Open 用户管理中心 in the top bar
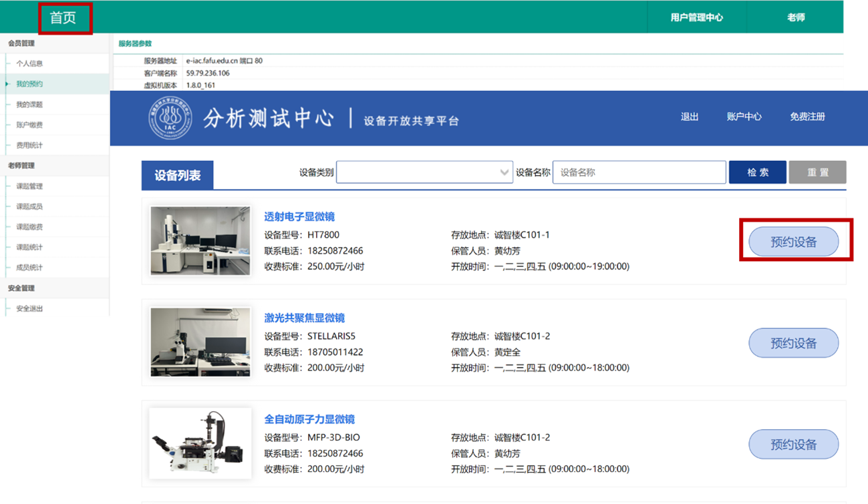This screenshot has width=868, height=504. 696,18
